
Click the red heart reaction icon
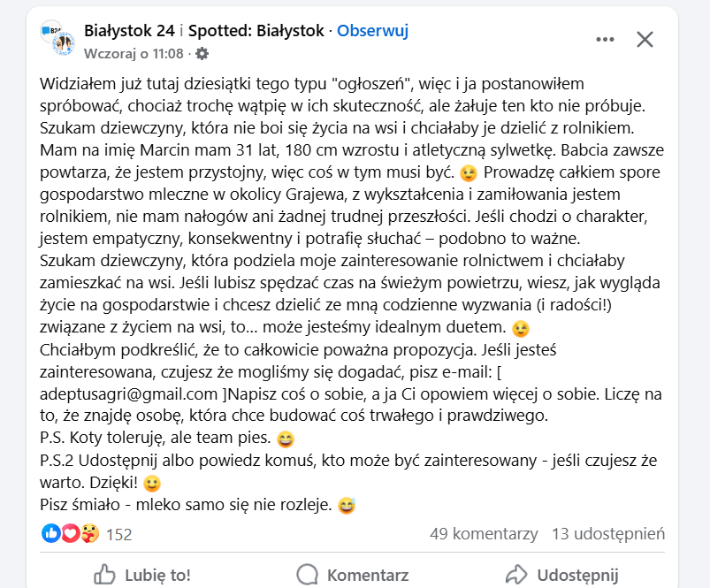tap(70, 533)
